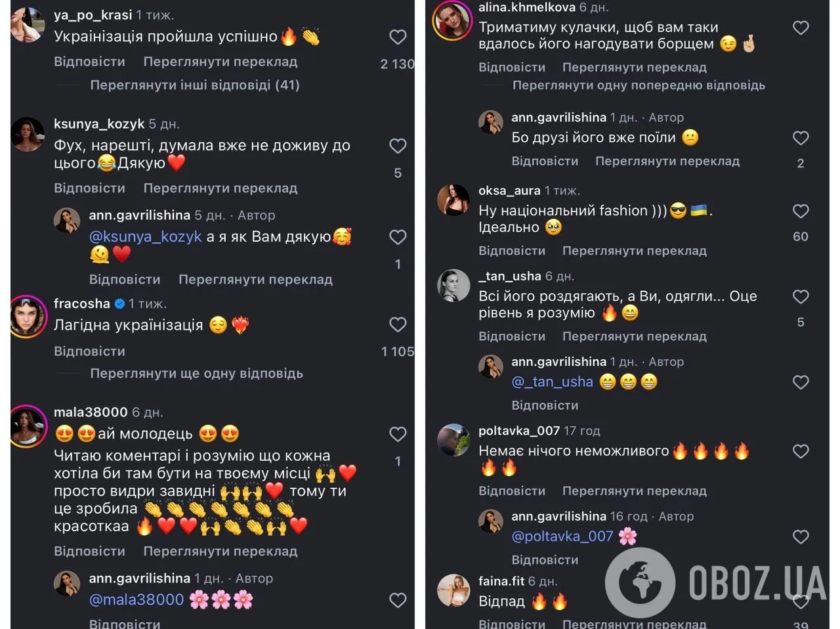Like ya_po_krasi's comment with heart icon
This screenshot has height=629, width=840.
398,37
